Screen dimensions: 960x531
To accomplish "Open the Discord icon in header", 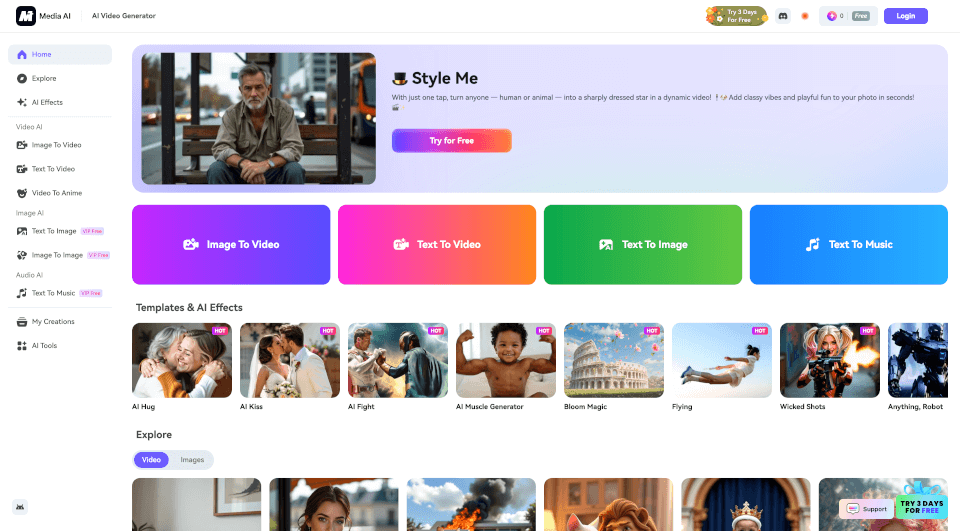I will pyautogui.click(x=783, y=16).
